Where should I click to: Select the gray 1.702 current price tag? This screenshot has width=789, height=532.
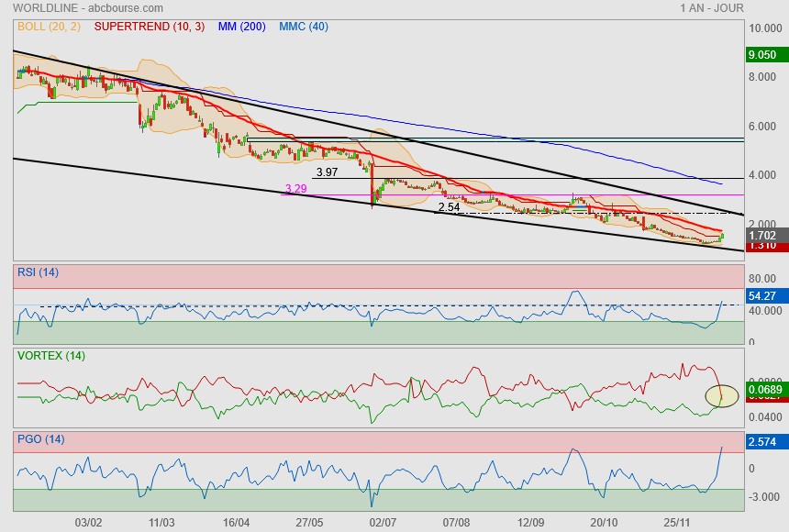763,235
